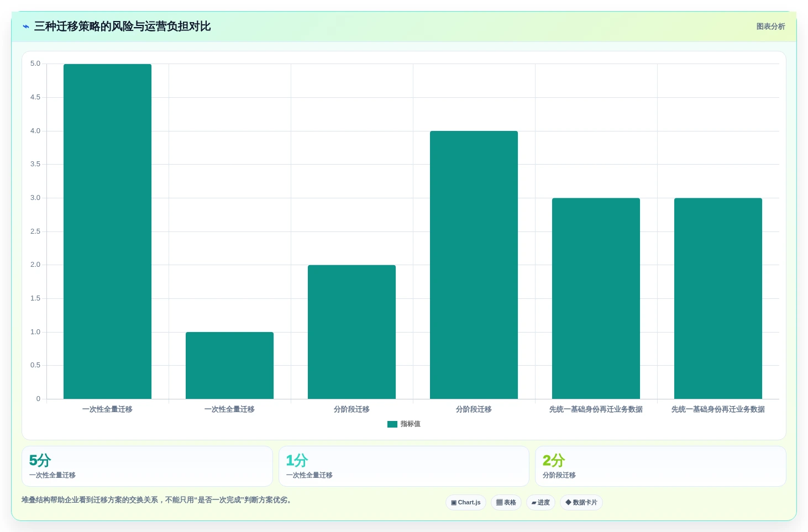Click the blue lightning icon beside the title
Image resolution: width=808 pixels, height=532 pixels.
[25, 27]
